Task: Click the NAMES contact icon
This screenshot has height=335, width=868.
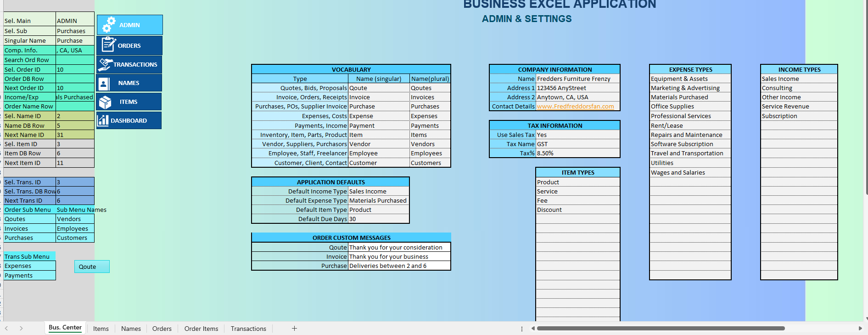Action: [104, 83]
